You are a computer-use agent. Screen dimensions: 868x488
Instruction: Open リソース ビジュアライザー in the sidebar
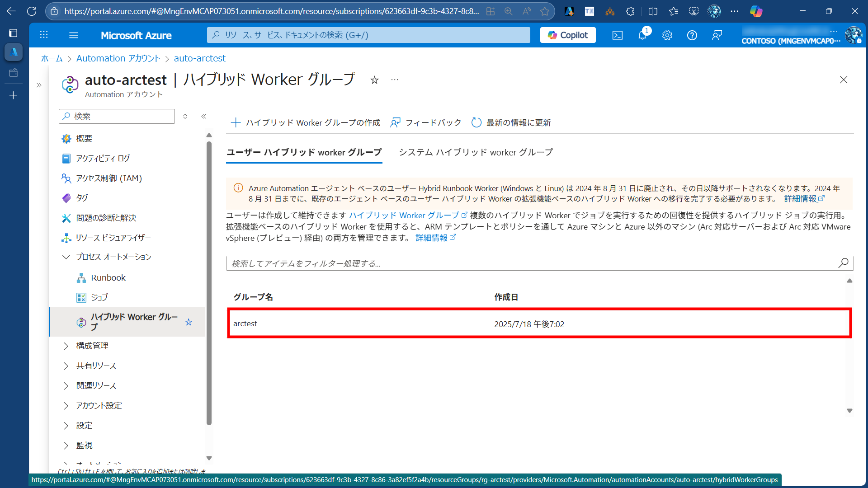[x=113, y=238]
